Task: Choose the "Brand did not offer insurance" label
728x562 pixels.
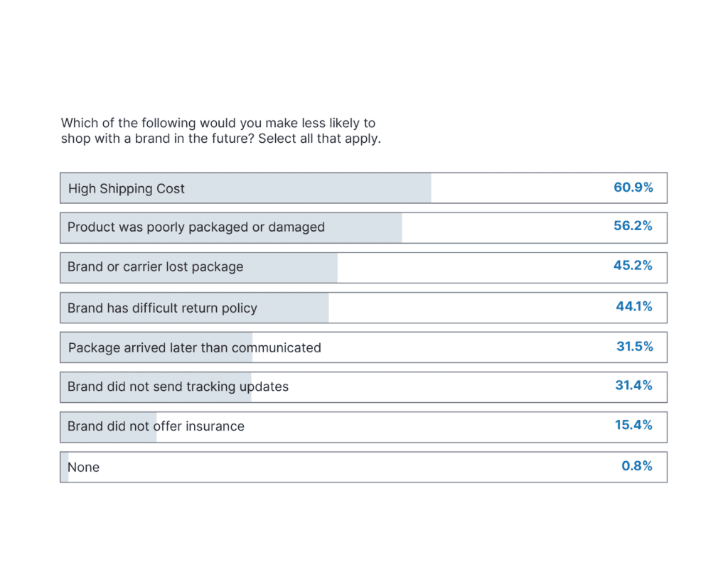Action: 156,426
